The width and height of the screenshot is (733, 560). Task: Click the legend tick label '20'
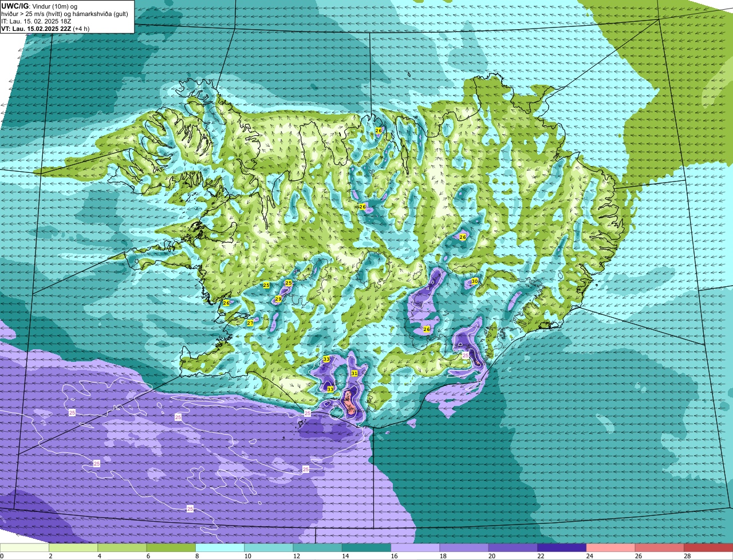[491, 556]
